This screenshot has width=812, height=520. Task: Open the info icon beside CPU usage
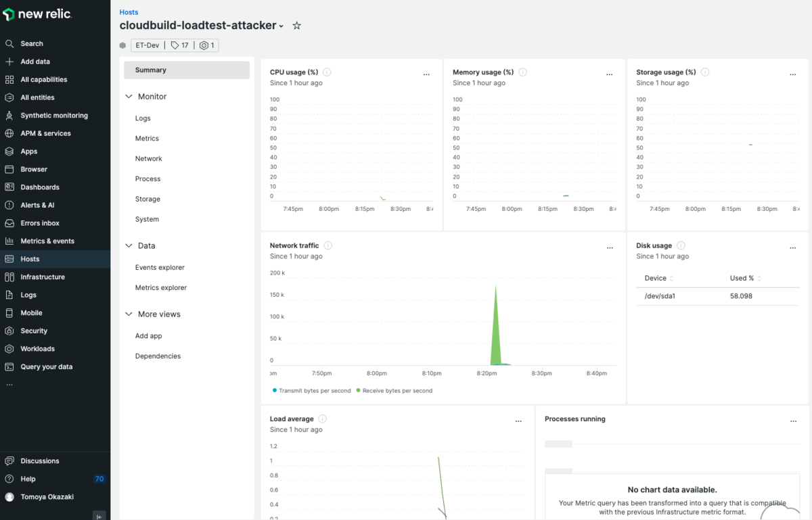coord(327,72)
